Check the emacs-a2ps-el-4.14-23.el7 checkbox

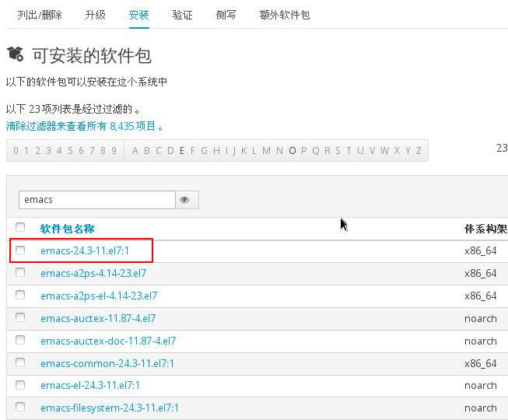coord(20,295)
